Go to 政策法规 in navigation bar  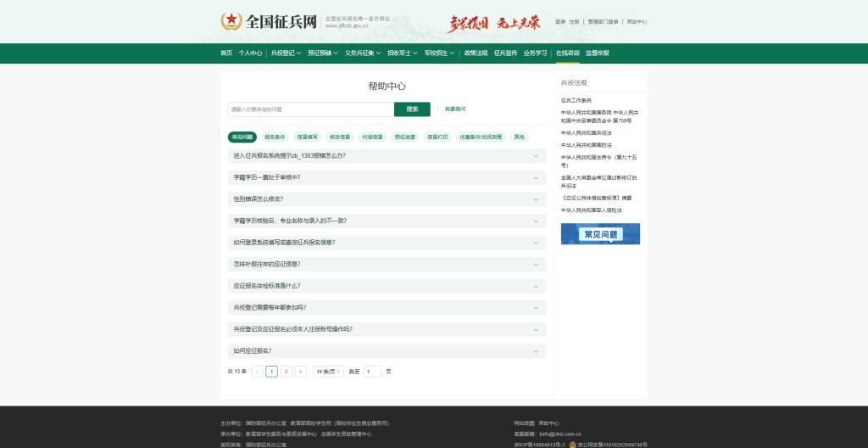[476, 53]
